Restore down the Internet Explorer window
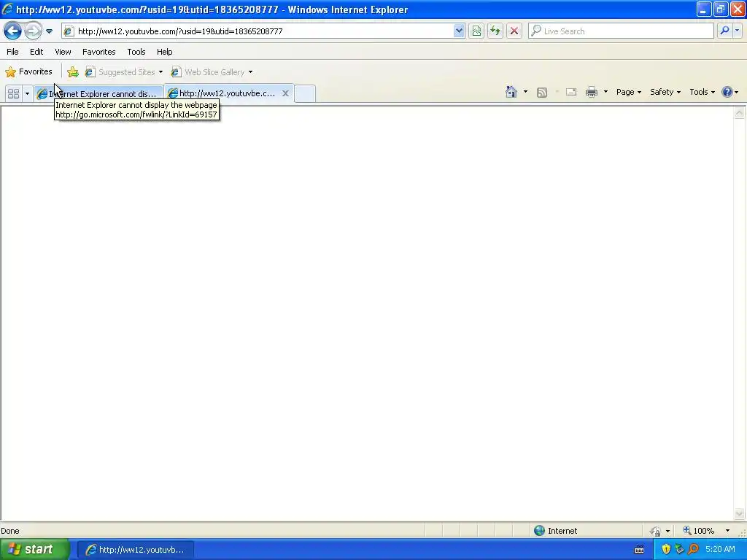This screenshot has width=747, height=560. [720, 9]
